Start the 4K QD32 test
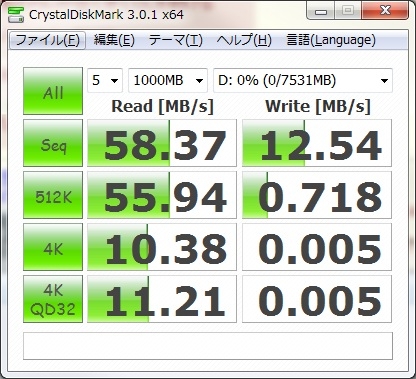The image size is (416, 379). 53,299
